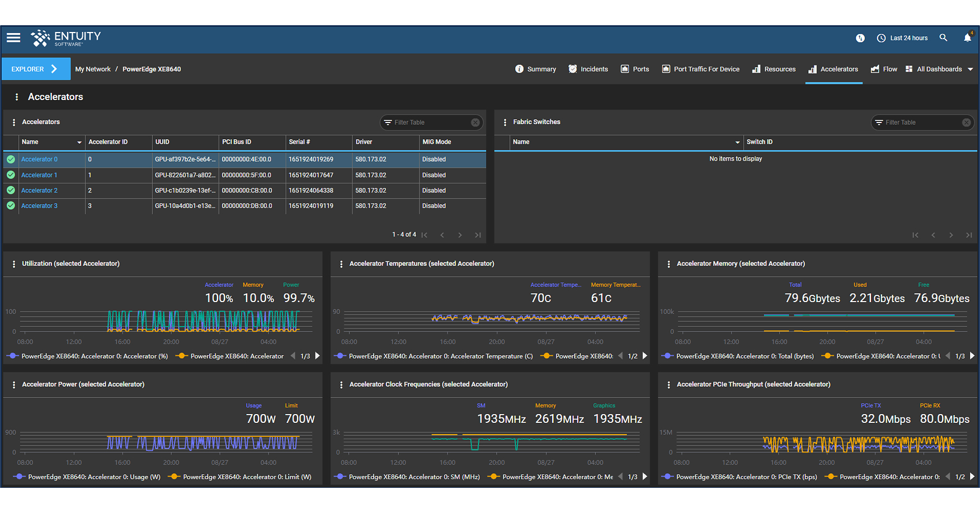Switch to the Incidents dashboard

[x=588, y=69]
